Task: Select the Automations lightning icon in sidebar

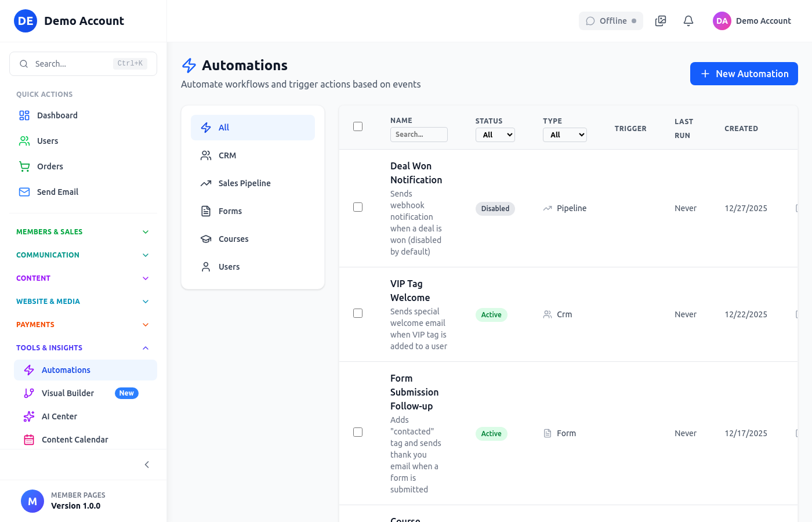Action: (x=28, y=369)
